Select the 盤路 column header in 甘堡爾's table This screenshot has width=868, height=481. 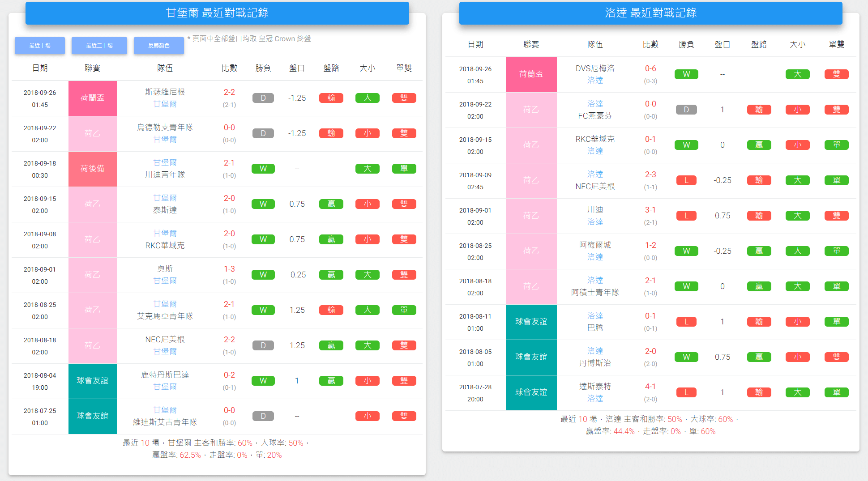(331, 68)
